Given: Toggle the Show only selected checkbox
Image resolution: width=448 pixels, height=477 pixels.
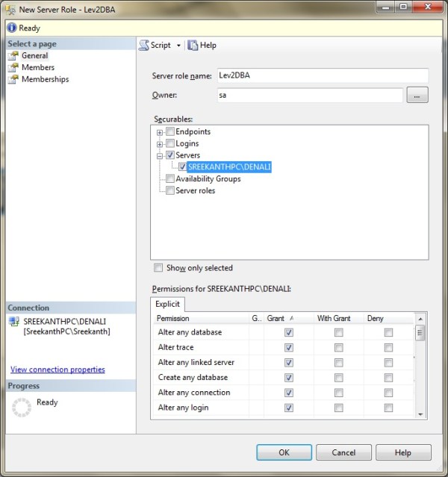Looking at the screenshot, I should (158, 268).
